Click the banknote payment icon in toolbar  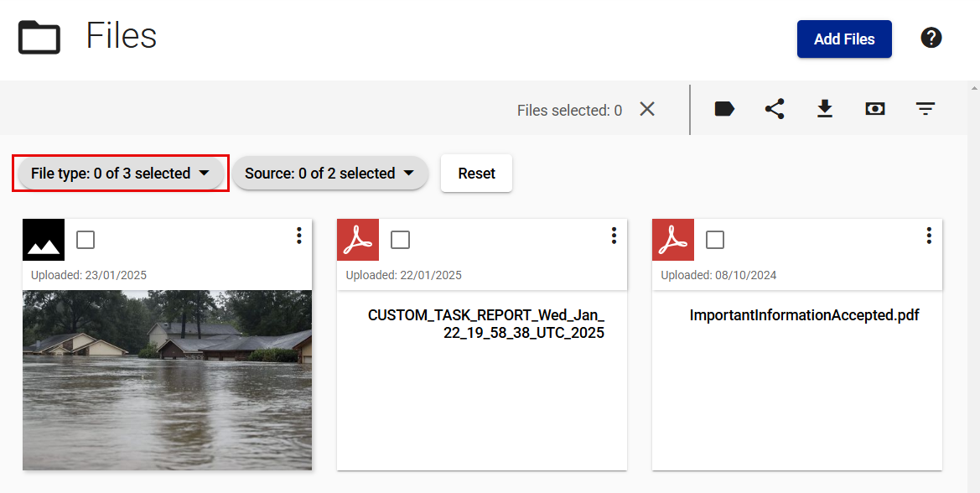coord(875,109)
